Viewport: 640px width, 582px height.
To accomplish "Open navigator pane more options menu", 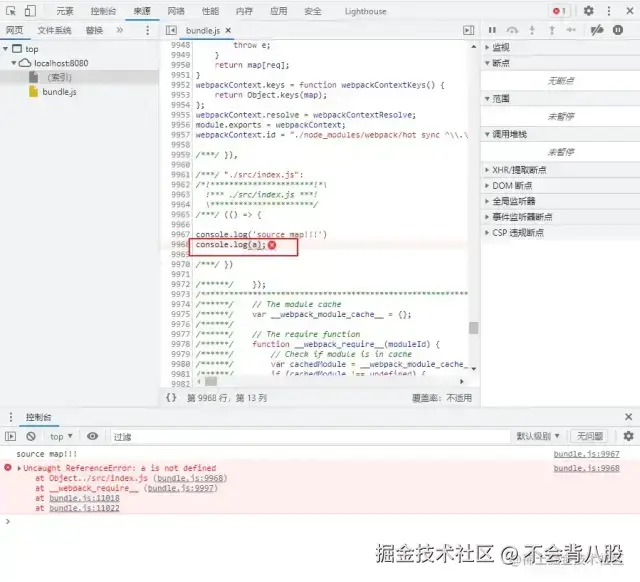I will [x=147, y=30].
